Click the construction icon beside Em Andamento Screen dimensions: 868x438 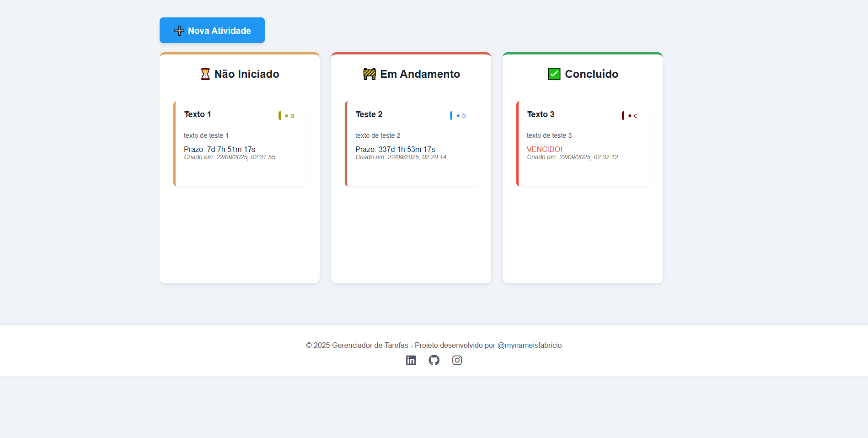tap(370, 73)
